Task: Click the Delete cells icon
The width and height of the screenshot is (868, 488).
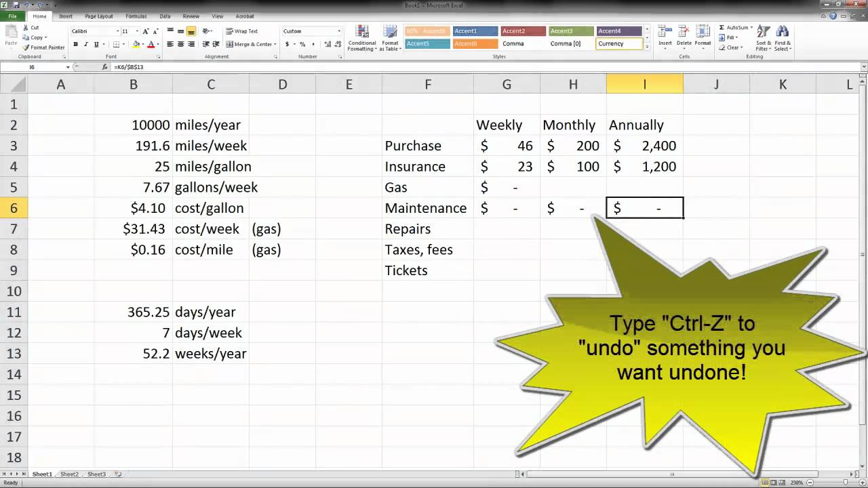Action: point(684,37)
